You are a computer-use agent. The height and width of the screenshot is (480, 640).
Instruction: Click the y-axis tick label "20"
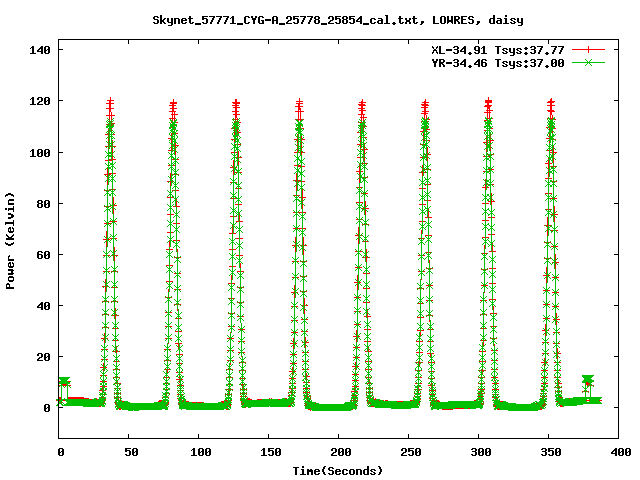click(x=43, y=357)
